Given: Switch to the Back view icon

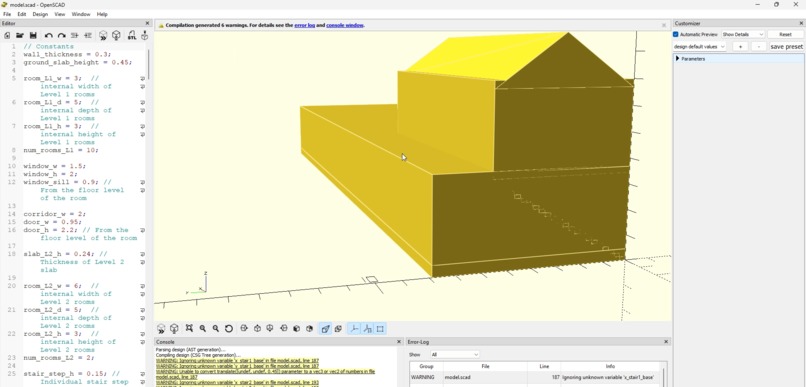Looking at the screenshot, I should 309,328.
